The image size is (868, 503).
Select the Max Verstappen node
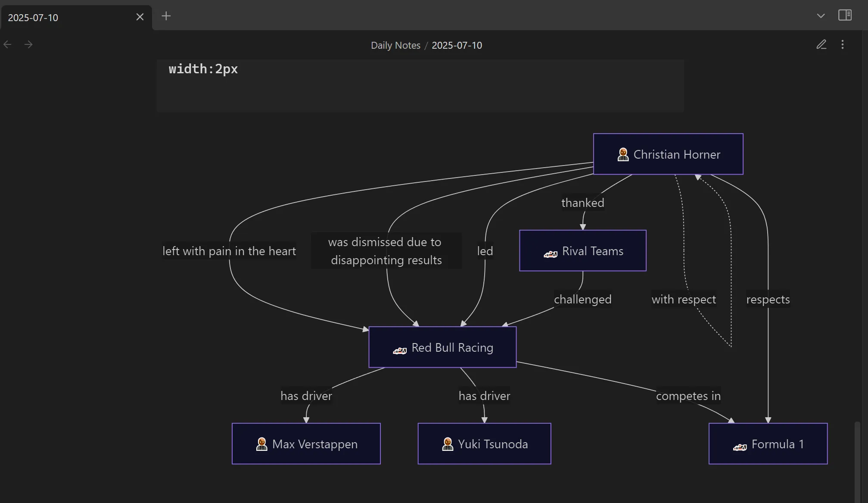tap(306, 444)
